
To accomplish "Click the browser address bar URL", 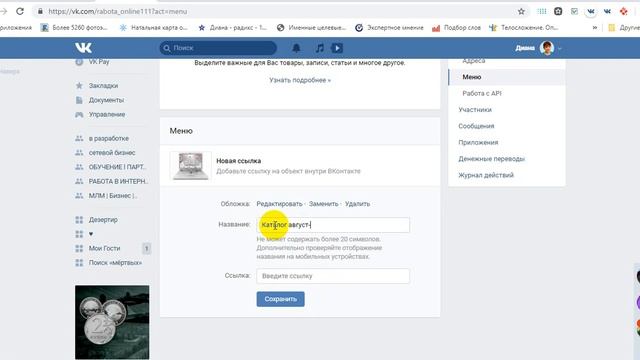I will coord(118,11).
